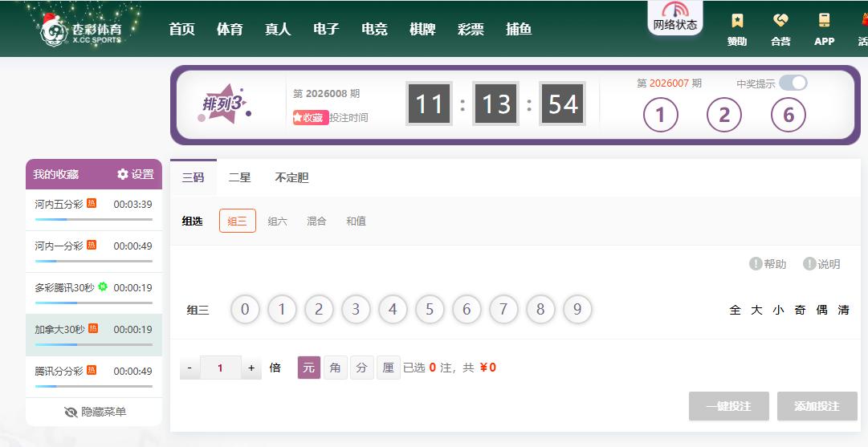Screen dimensions: 868x447
Task: Open the 体育 navigation menu
Action: coord(230,29)
